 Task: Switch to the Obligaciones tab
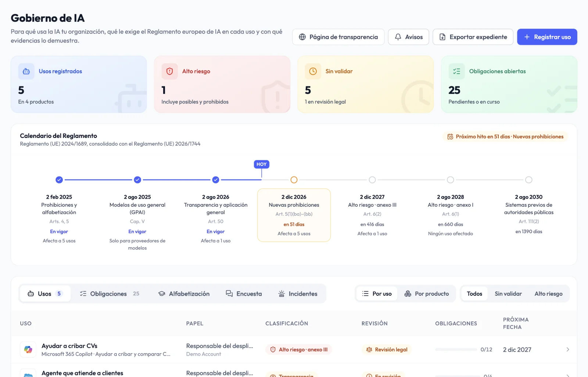click(110, 294)
